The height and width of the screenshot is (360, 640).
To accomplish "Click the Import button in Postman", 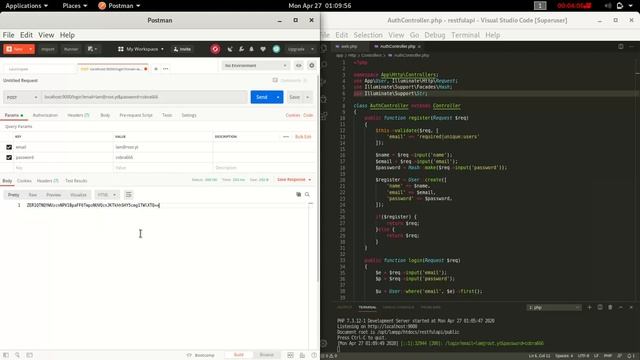I will 48,49.
